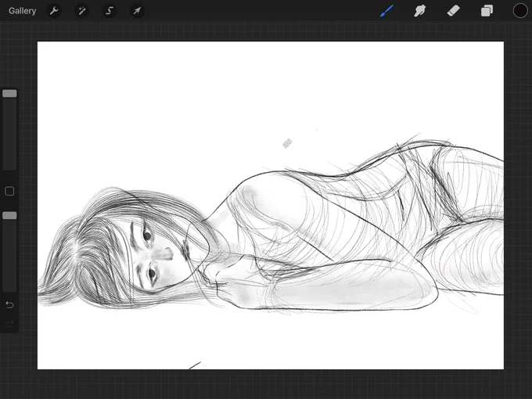532x399 pixels.
Task: Click the brush size slider handle
Action: pos(9,94)
